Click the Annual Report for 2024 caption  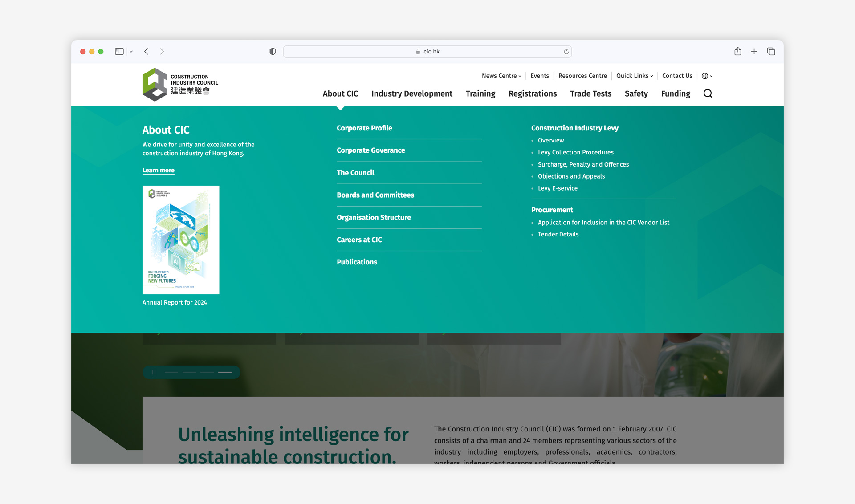click(175, 302)
